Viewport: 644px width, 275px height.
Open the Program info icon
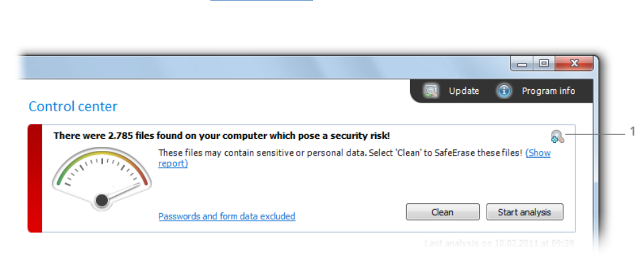(504, 91)
